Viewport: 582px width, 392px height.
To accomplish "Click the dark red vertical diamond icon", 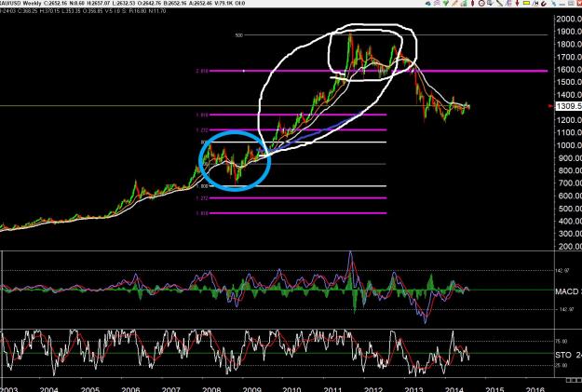I will 472,3.
